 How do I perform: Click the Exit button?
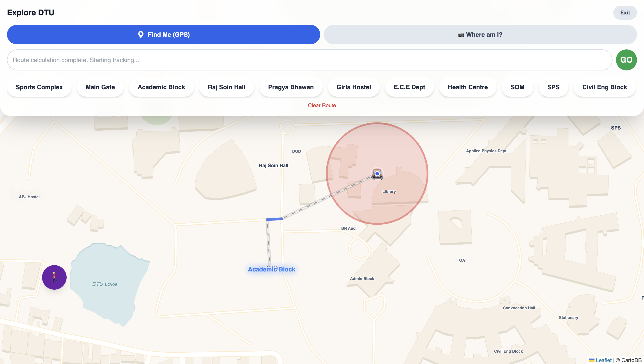coord(625,12)
